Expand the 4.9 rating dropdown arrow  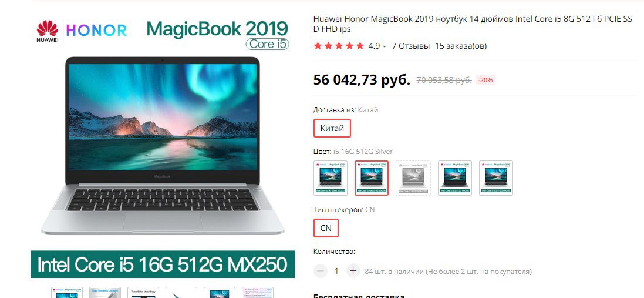[x=385, y=46]
